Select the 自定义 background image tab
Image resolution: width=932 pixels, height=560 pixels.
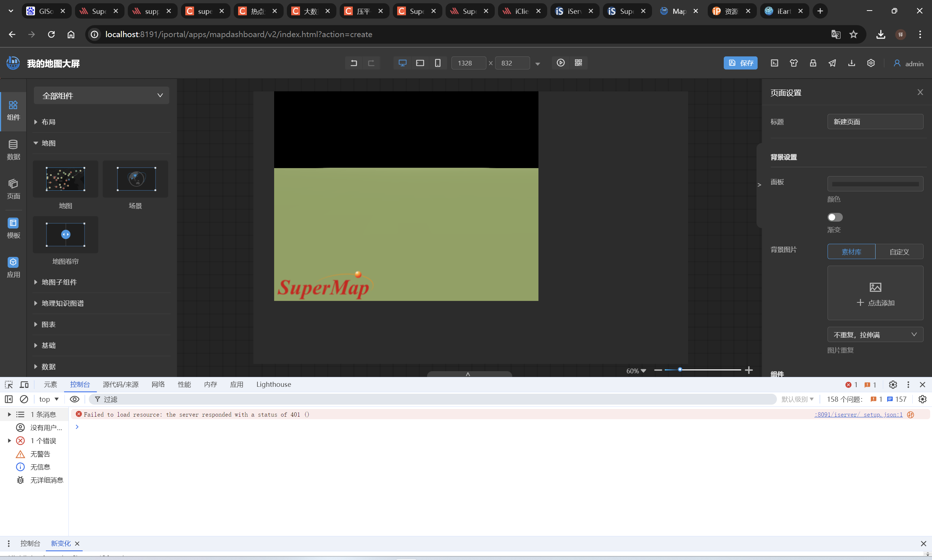(x=899, y=252)
